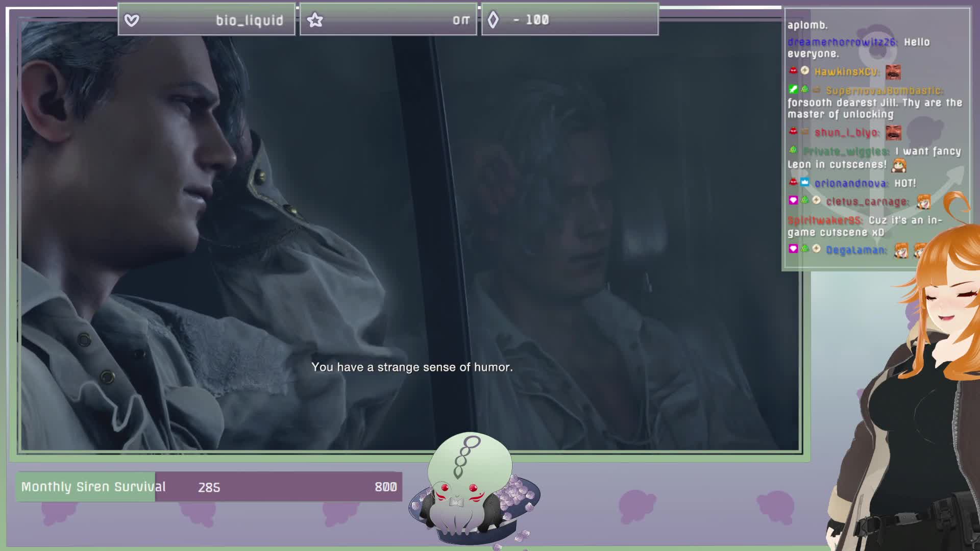
Task: Click subtitle 'You have a strange sense of humor.'
Action: (412, 367)
